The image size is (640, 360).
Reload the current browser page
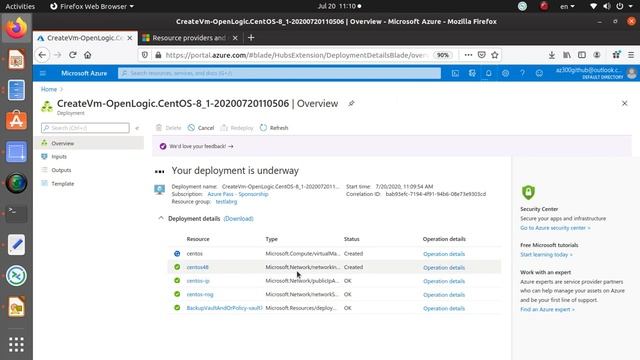73,55
